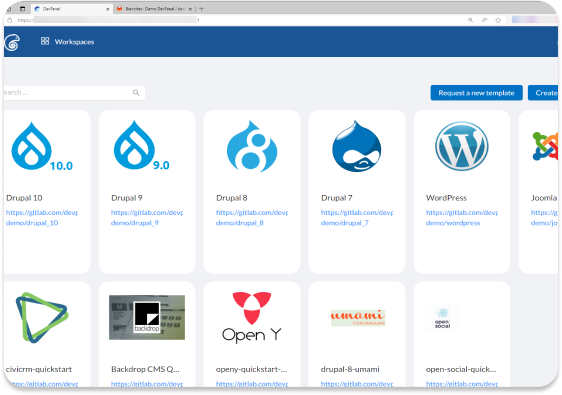562x395 pixels.
Task: Click the read aloud icon
Action: coord(484,20)
